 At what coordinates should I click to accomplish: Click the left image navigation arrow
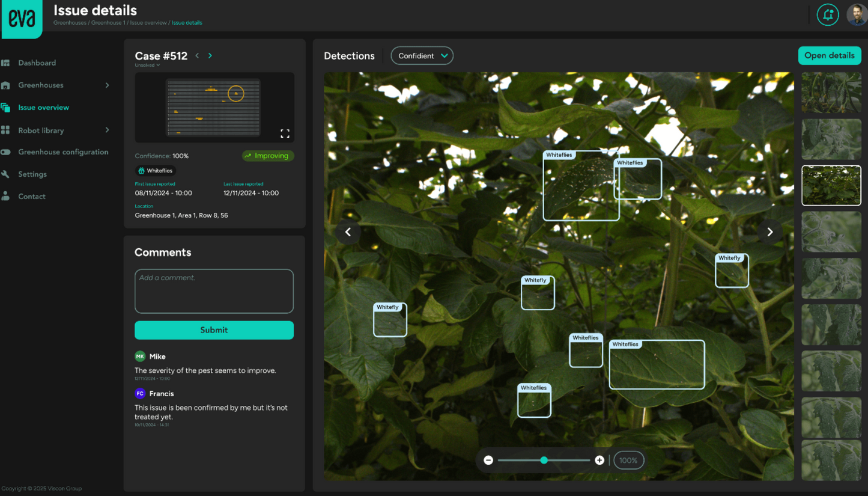348,232
